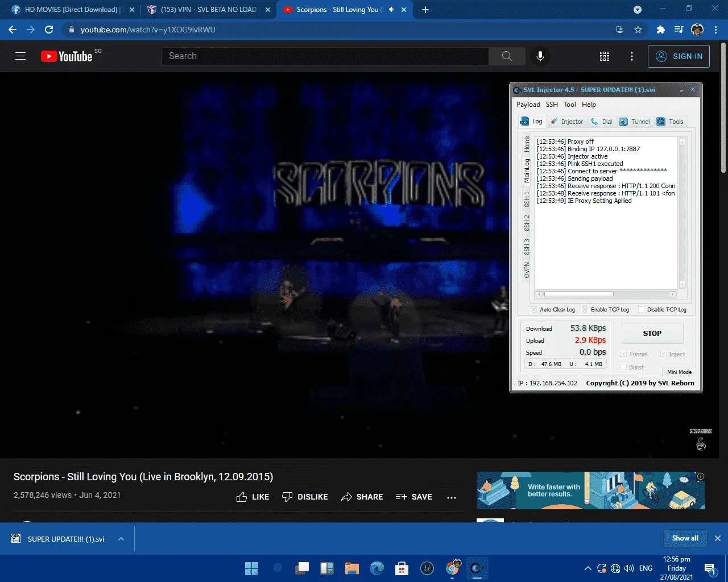Switch to the Injector tab
728x582 pixels.
pyautogui.click(x=567, y=122)
